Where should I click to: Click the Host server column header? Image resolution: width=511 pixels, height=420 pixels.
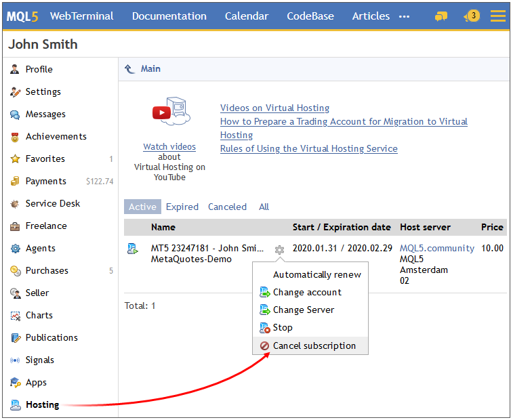click(426, 227)
